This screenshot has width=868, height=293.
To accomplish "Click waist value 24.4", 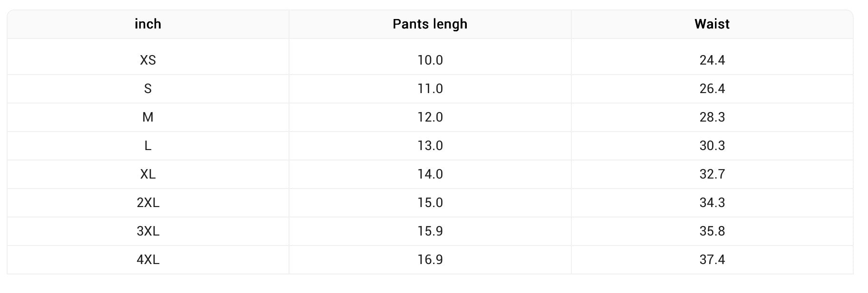I will (x=712, y=60).
